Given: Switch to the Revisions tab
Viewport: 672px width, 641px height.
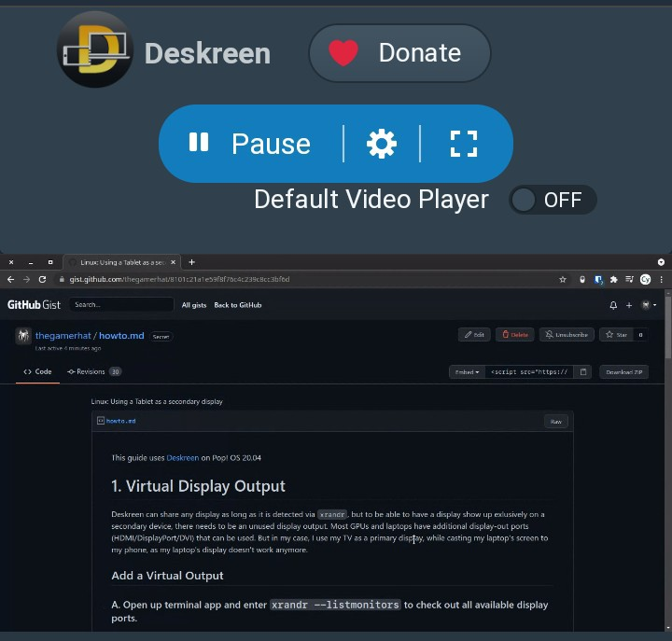Looking at the screenshot, I should tap(94, 371).
